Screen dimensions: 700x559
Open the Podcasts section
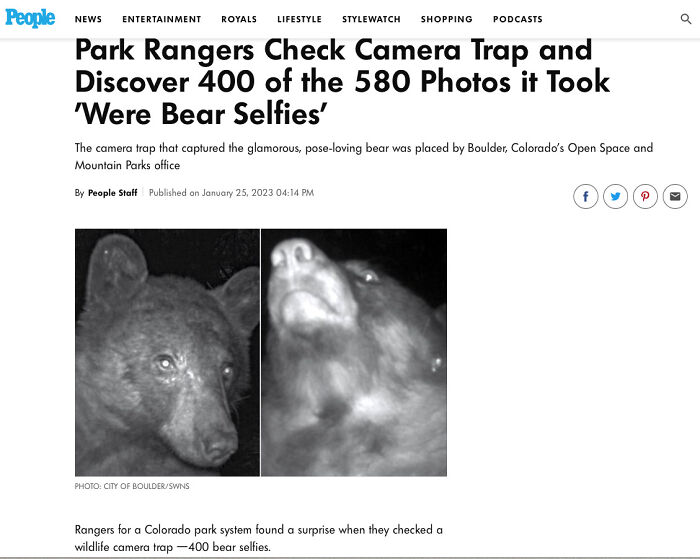click(x=518, y=19)
